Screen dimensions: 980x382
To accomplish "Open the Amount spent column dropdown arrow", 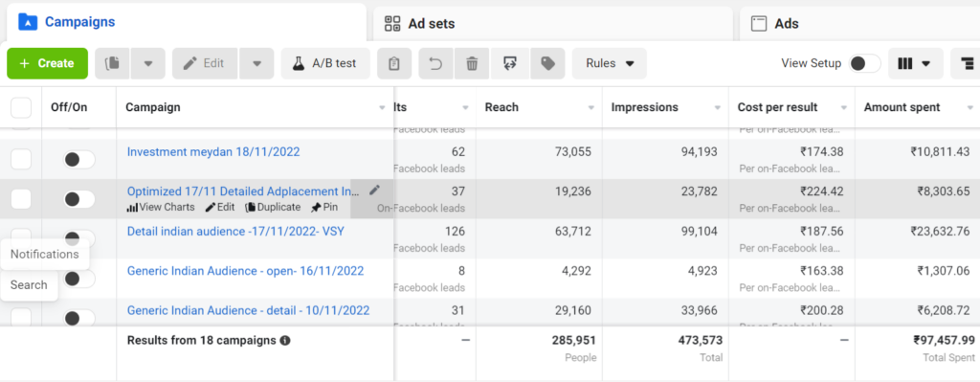I will point(969,108).
